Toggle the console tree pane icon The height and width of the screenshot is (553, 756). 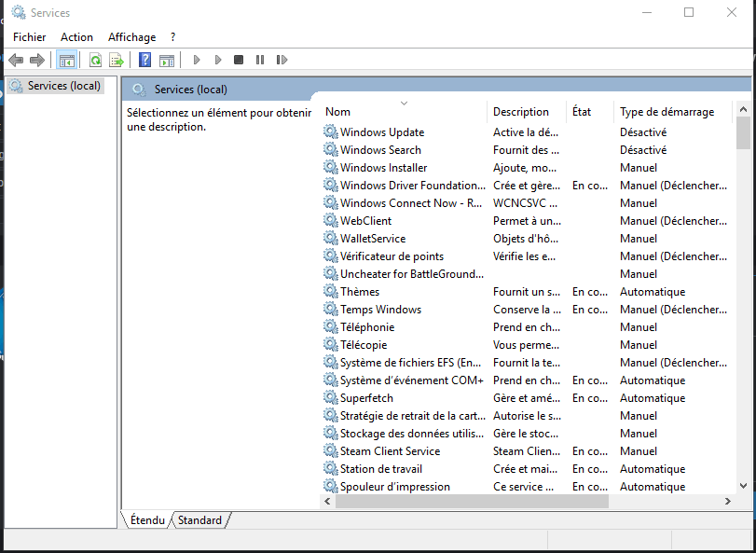[66, 61]
